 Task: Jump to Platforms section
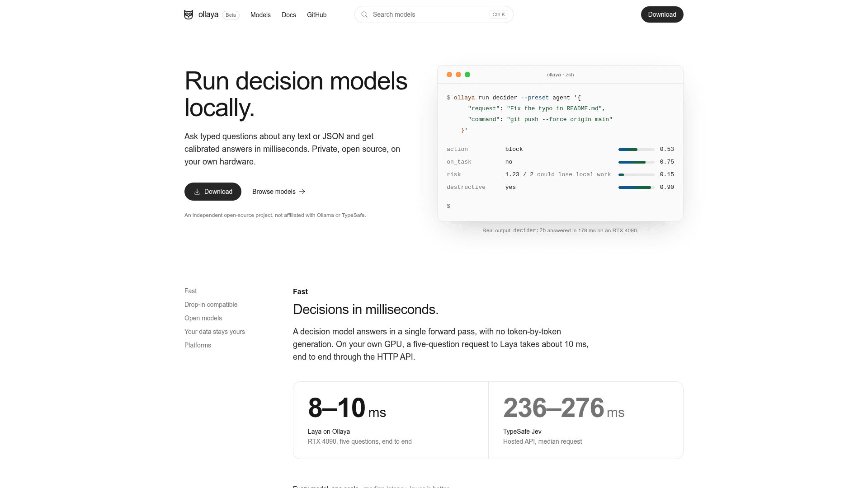(198, 345)
